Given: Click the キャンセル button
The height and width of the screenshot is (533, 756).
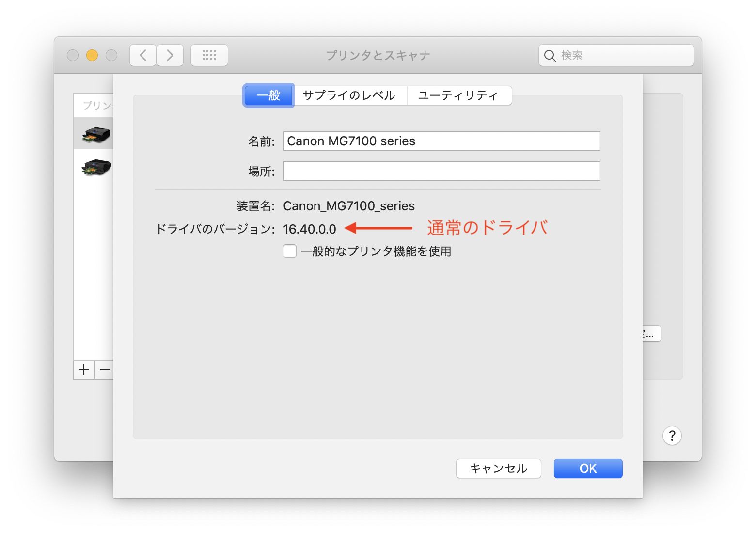Looking at the screenshot, I should click(x=499, y=469).
